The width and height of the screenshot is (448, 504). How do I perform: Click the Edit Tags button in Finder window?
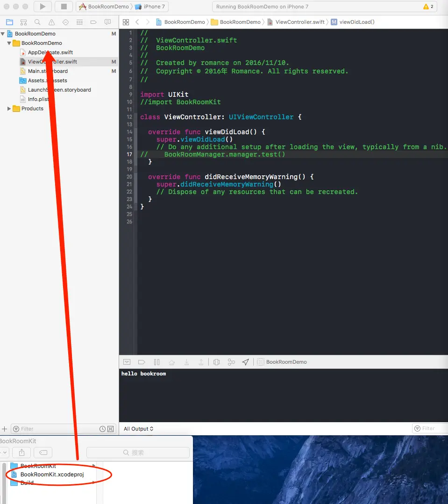[x=43, y=453]
